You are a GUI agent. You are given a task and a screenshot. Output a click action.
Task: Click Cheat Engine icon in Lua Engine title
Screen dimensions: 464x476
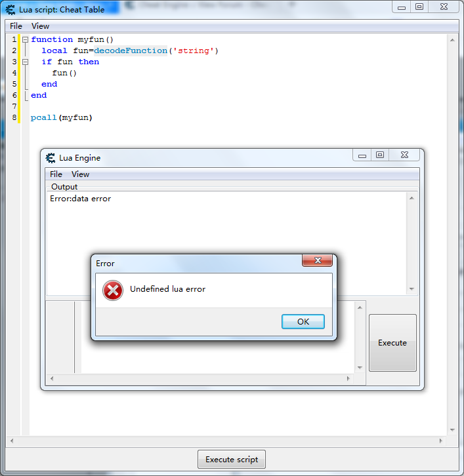[50, 158]
